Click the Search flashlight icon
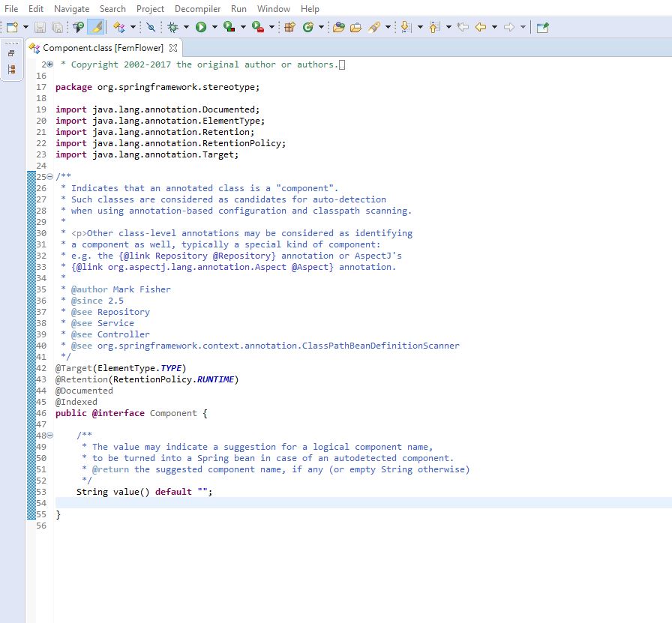This screenshot has height=623, width=672. (374, 28)
